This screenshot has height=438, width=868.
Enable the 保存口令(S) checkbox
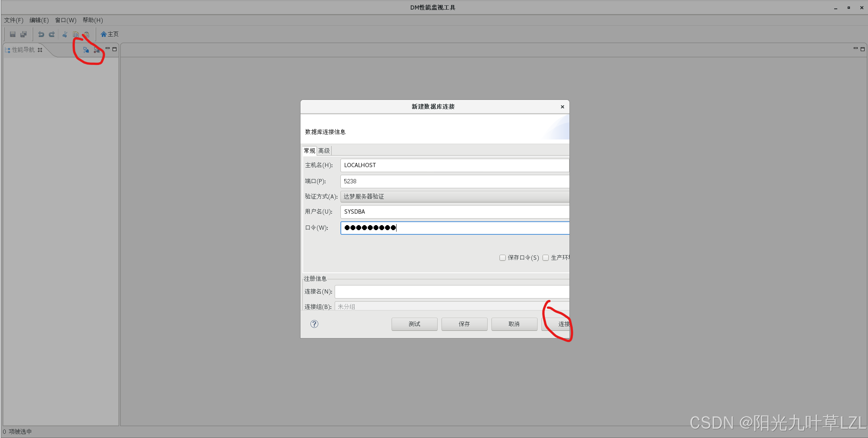pos(502,258)
